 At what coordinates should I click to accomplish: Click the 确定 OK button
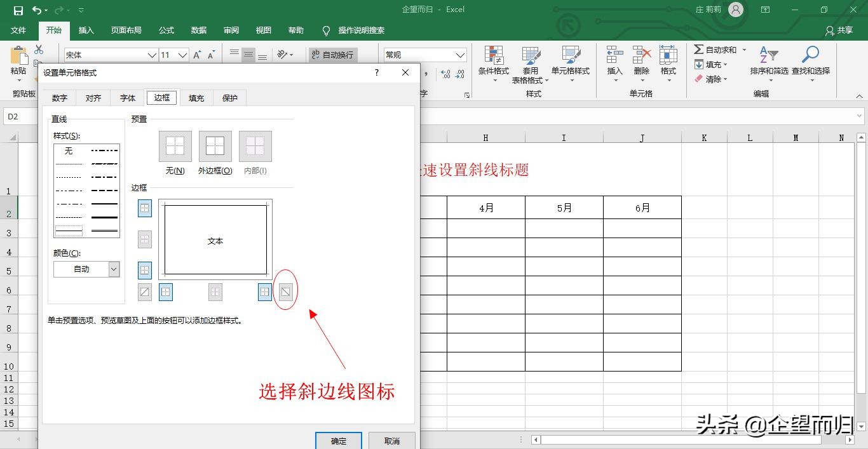point(338,441)
